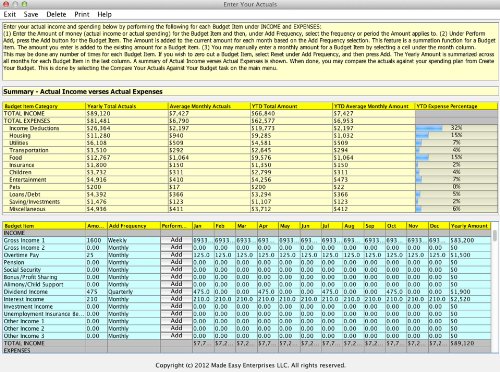
Task: Click the vertical scrollbar of budget table
Action: point(495,287)
